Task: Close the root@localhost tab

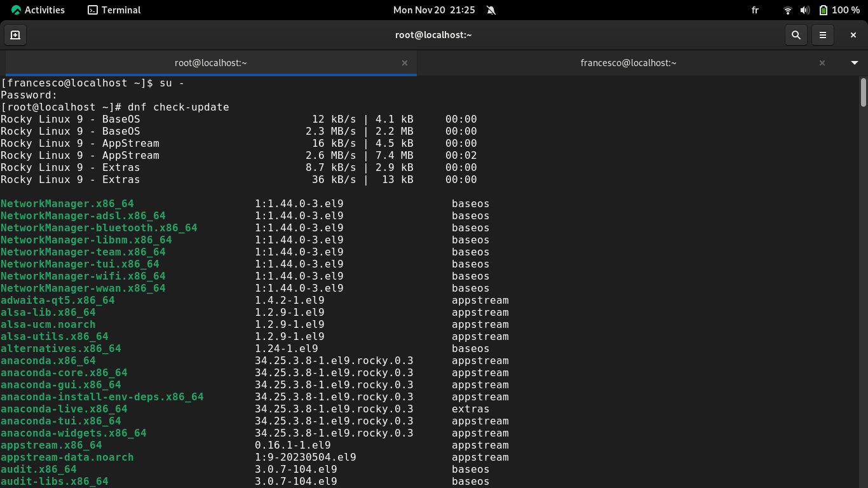Action: (x=405, y=63)
